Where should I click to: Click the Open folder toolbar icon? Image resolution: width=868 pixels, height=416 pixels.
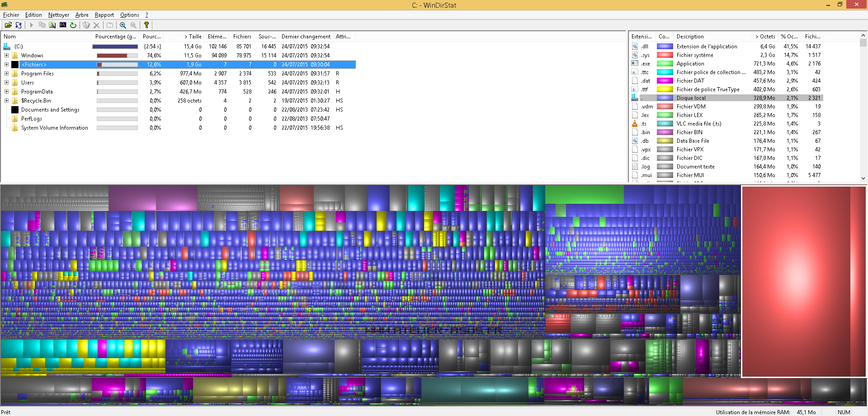[8, 25]
